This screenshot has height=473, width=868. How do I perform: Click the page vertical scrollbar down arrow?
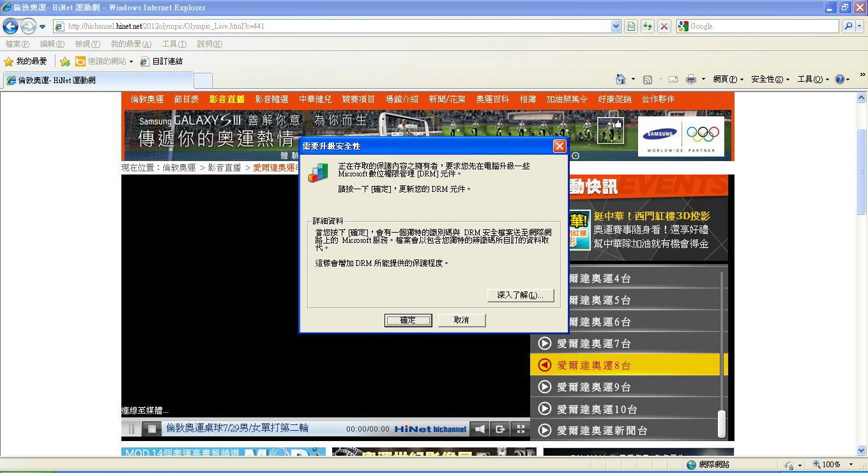pos(861,451)
